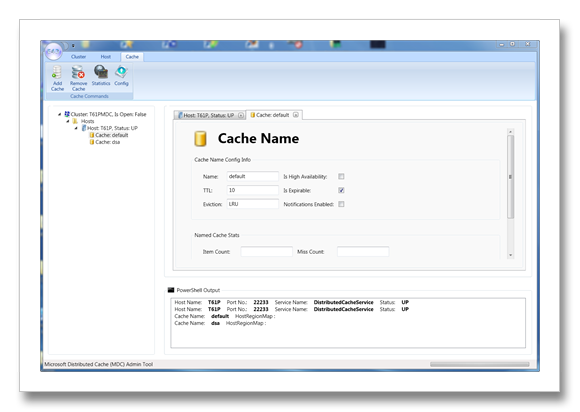Click the TTL field containing 10

tap(253, 190)
